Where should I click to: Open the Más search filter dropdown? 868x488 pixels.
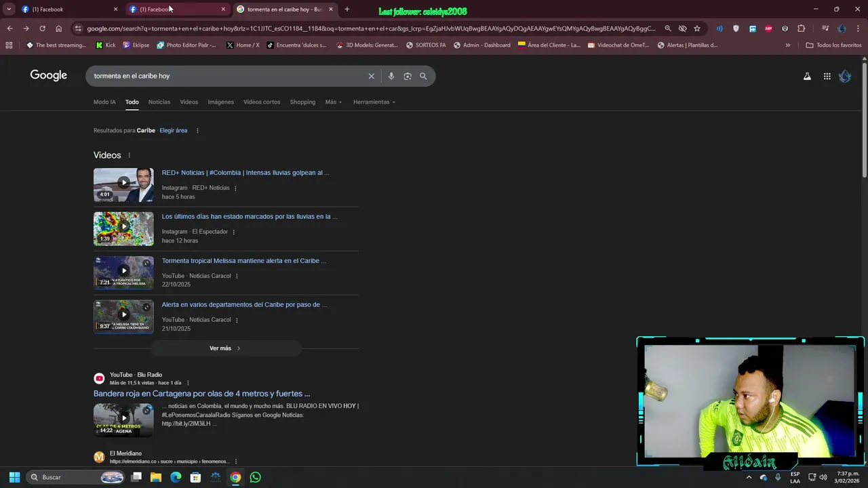tap(334, 102)
